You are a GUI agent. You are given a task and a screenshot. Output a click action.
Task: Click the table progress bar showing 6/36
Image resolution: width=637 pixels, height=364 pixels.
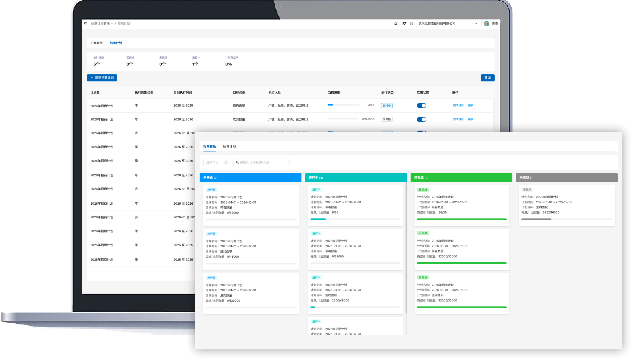343,105
